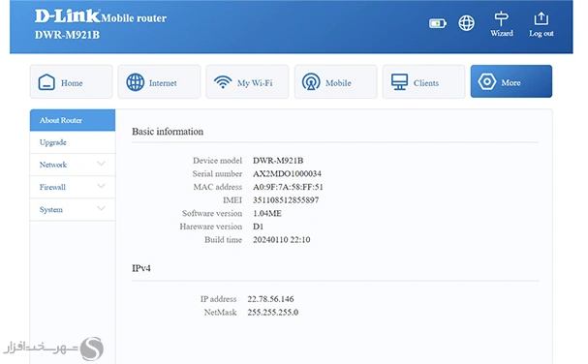Screen dimensions: 588x364
Task: Click device model value DWR-M921B
Action: (278, 161)
